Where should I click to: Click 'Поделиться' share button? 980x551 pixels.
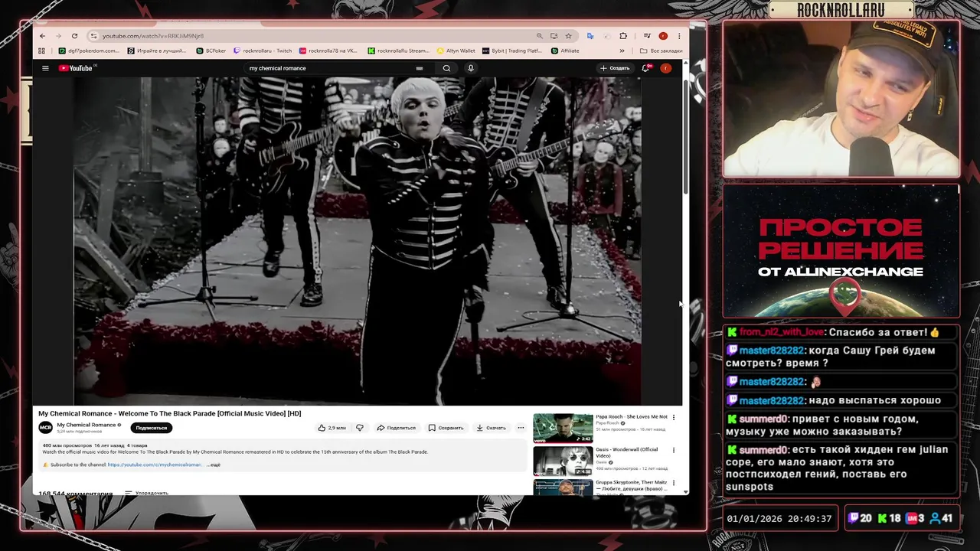396,428
